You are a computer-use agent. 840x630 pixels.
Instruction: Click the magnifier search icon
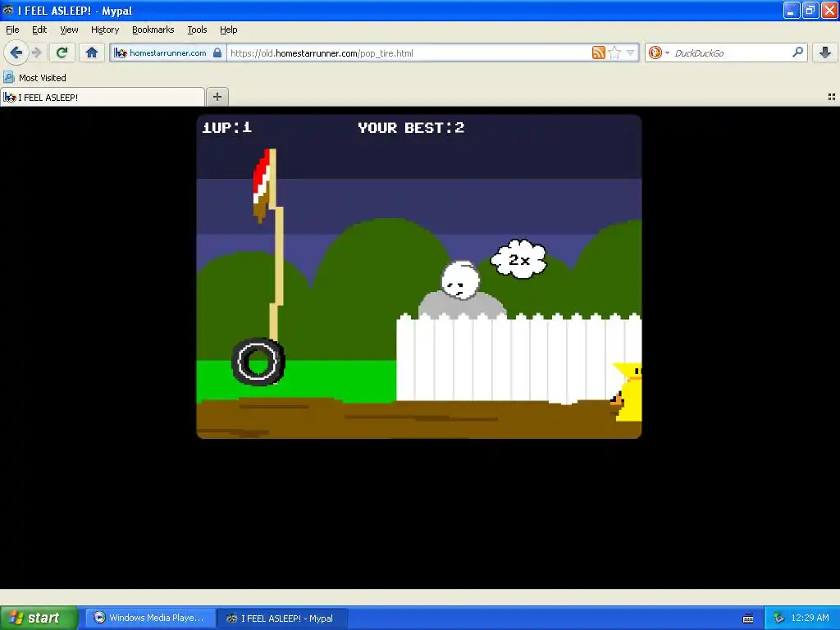797,52
